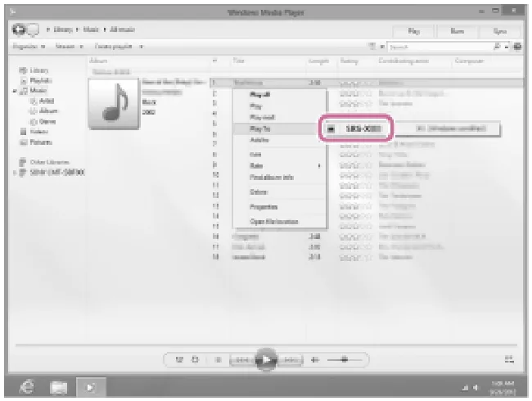Click the Forward navigation arrow
This screenshot has width=532, height=401.
[x=33, y=30]
